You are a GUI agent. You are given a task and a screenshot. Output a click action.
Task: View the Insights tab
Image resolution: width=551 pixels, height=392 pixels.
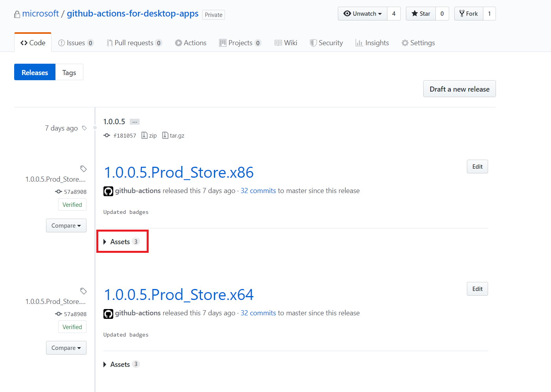(372, 43)
